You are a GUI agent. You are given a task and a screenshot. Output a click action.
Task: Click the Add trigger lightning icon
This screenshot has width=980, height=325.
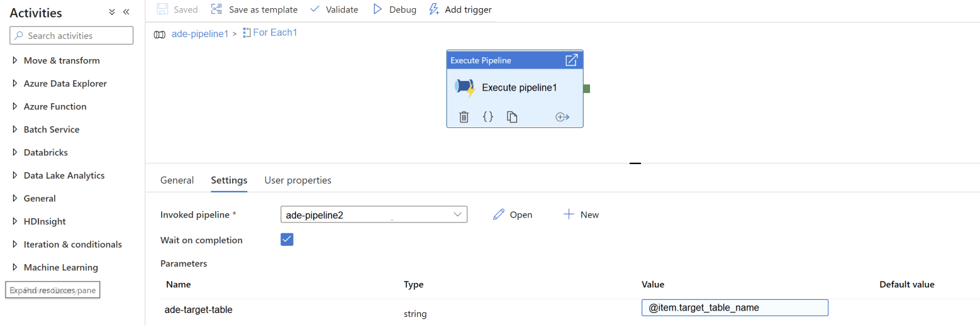tap(434, 9)
